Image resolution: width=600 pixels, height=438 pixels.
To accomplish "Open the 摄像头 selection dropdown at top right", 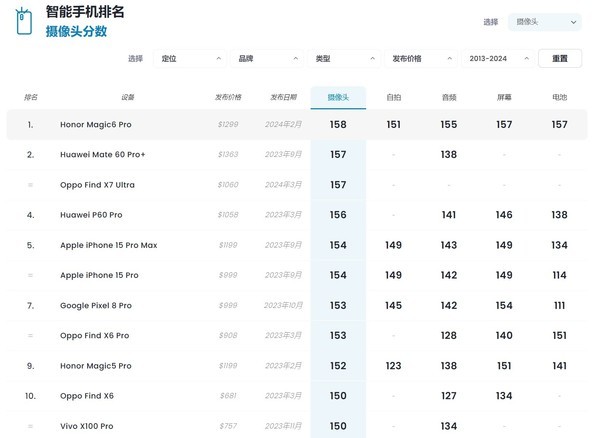I will point(545,22).
